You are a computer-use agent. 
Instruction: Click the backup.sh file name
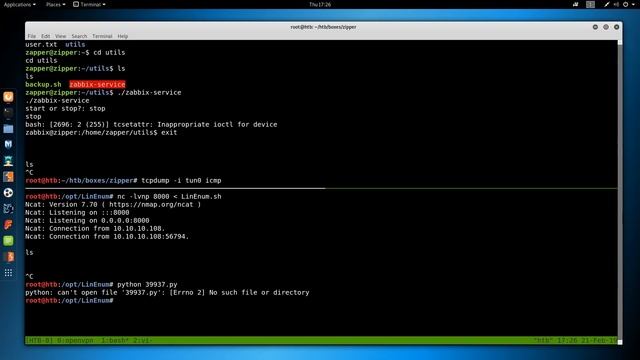[x=43, y=84]
